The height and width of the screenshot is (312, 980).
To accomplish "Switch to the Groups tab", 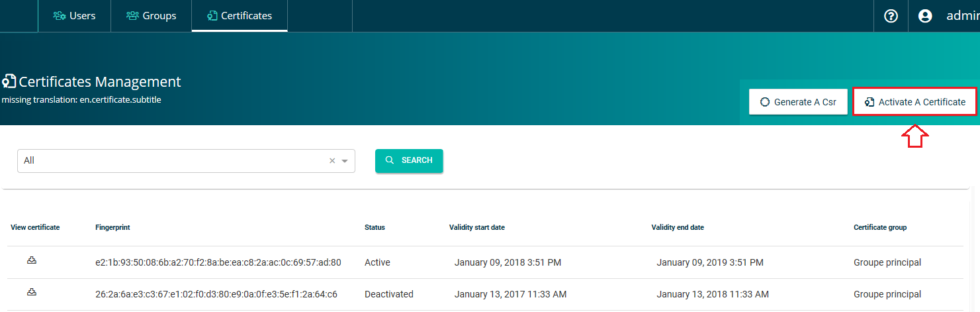I will point(151,16).
